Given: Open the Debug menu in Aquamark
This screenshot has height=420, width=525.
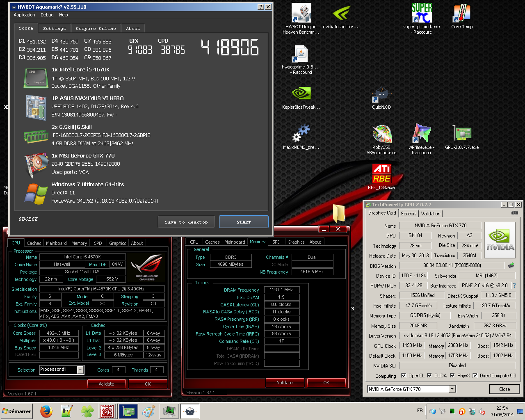Looking at the screenshot, I should (47, 15).
